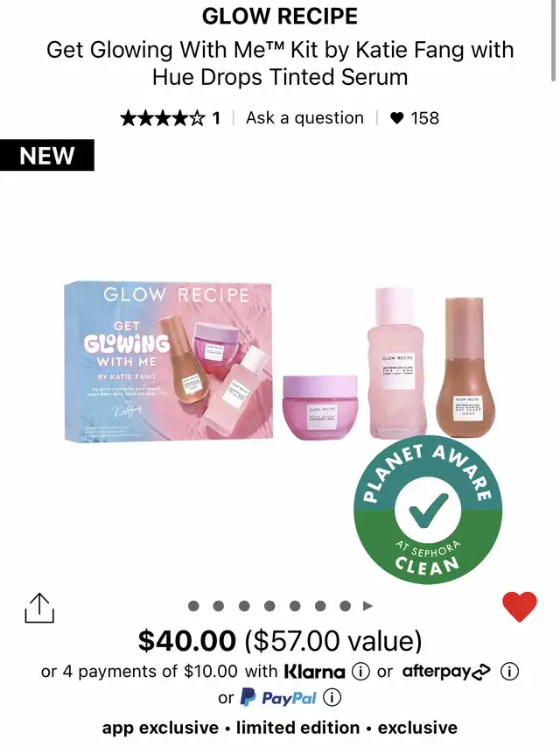Tap the star rating icons
Image resolution: width=560 pixels, height=747 pixels.
click(x=163, y=117)
